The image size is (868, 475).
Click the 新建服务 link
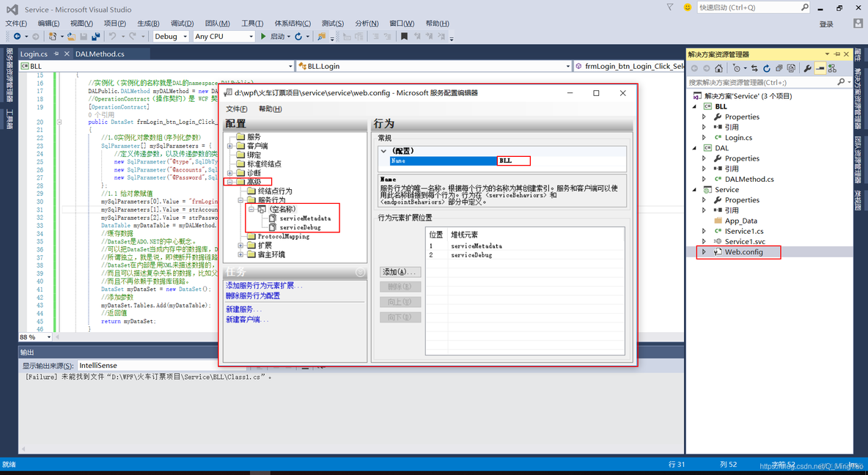[243, 309]
